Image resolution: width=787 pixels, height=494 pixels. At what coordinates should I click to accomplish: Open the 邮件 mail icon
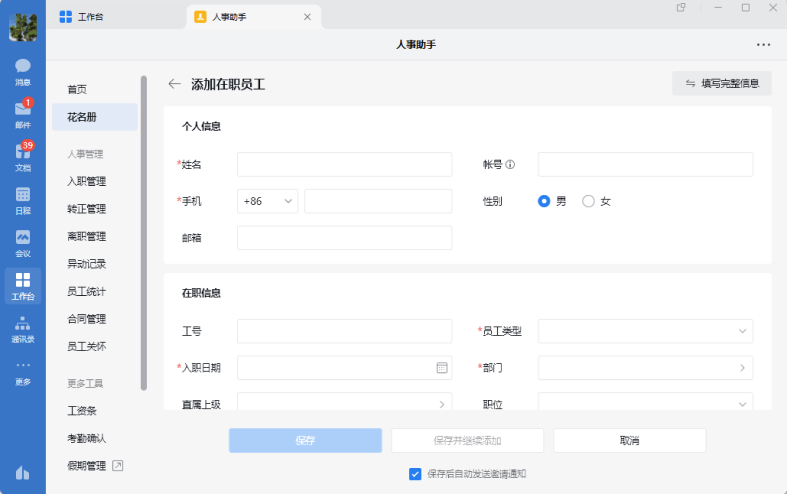pyautogui.click(x=23, y=115)
